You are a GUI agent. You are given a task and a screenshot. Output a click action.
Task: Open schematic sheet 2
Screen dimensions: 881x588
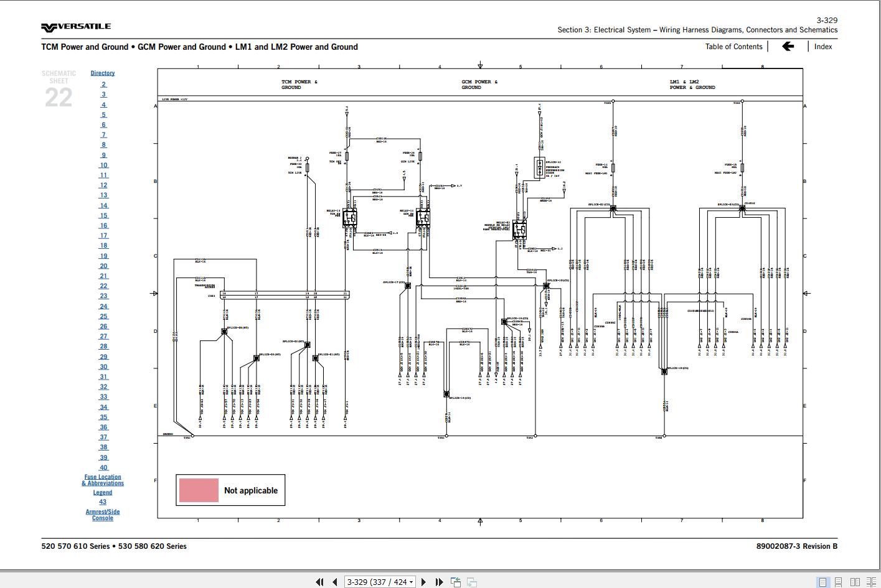pyautogui.click(x=103, y=84)
